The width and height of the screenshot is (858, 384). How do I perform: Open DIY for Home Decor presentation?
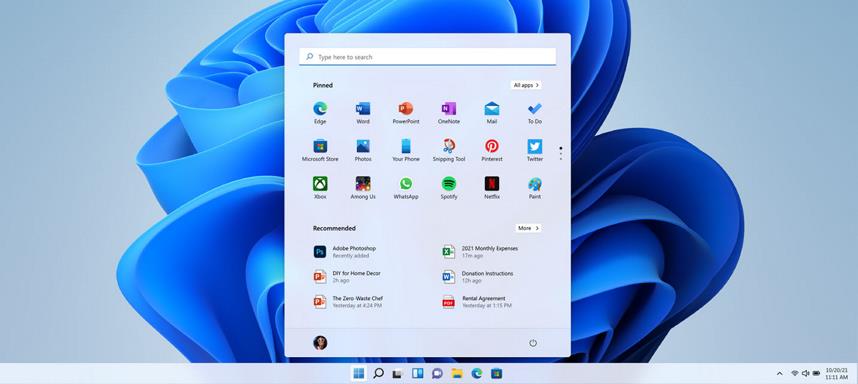pyautogui.click(x=346, y=277)
